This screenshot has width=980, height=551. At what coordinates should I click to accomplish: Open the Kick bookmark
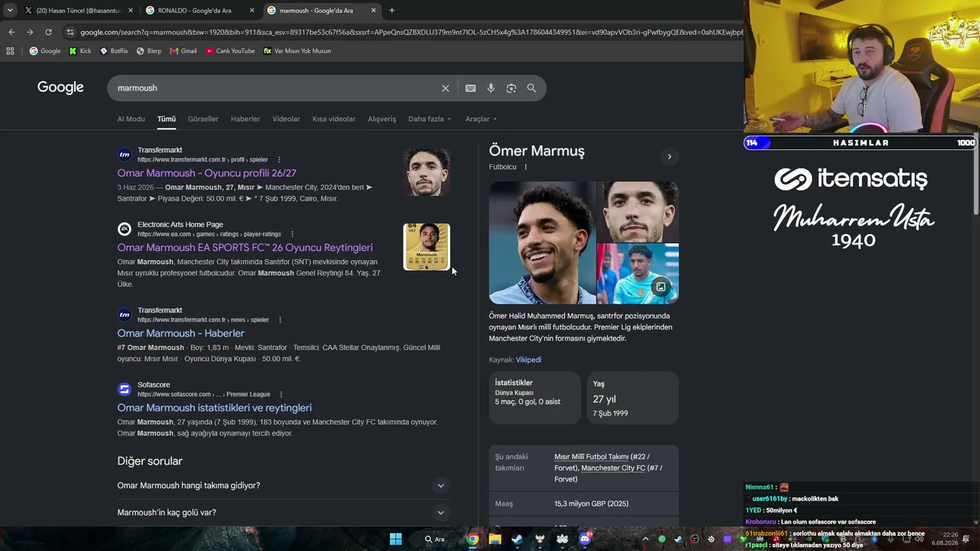pyautogui.click(x=80, y=51)
